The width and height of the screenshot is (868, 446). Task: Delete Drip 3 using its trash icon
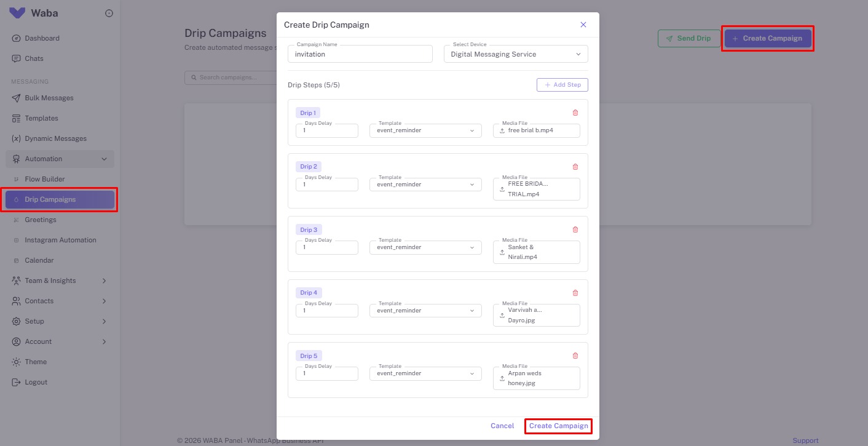click(575, 229)
